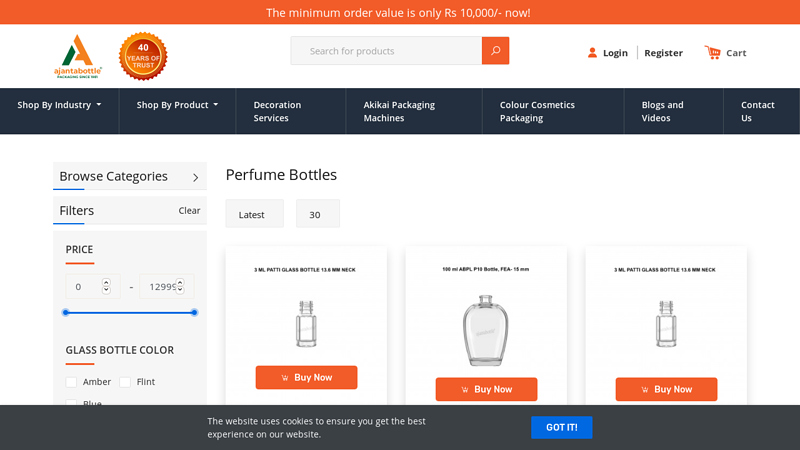Clear all filters
Image resolution: width=800 pixels, height=450 pixels.
[189, 210]
